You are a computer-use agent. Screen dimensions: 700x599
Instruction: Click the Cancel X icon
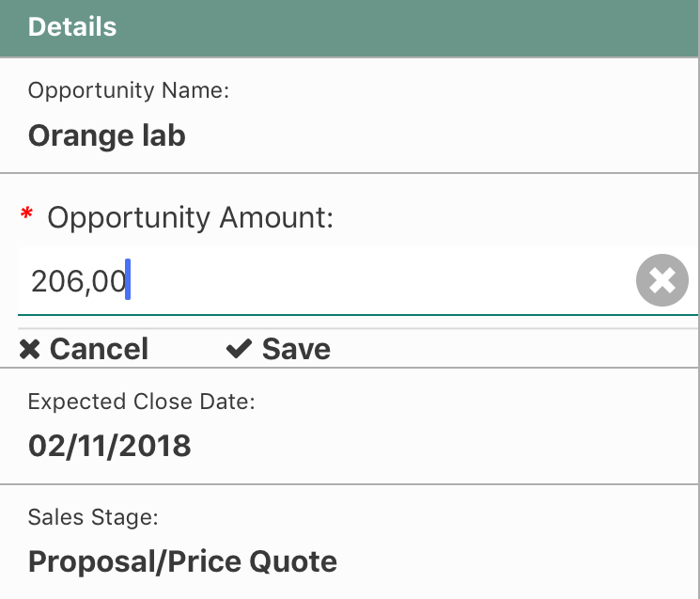tap(30, 349)
